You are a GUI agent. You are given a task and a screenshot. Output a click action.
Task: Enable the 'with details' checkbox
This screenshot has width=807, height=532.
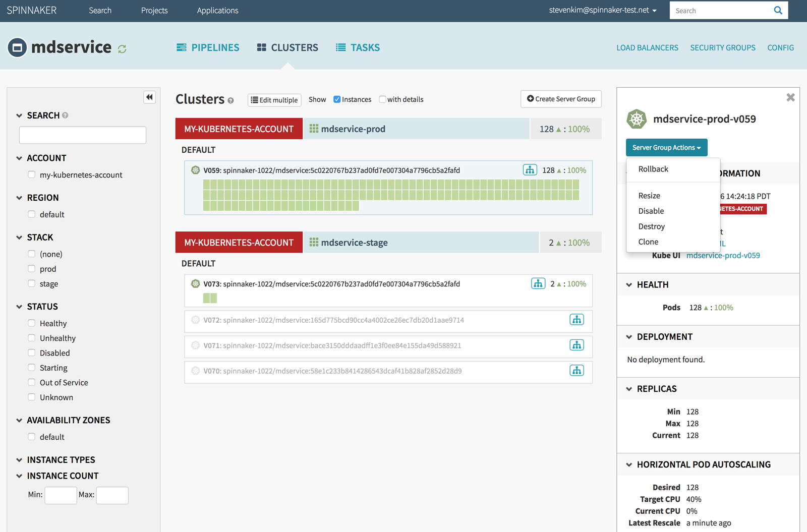click(382, 99)
